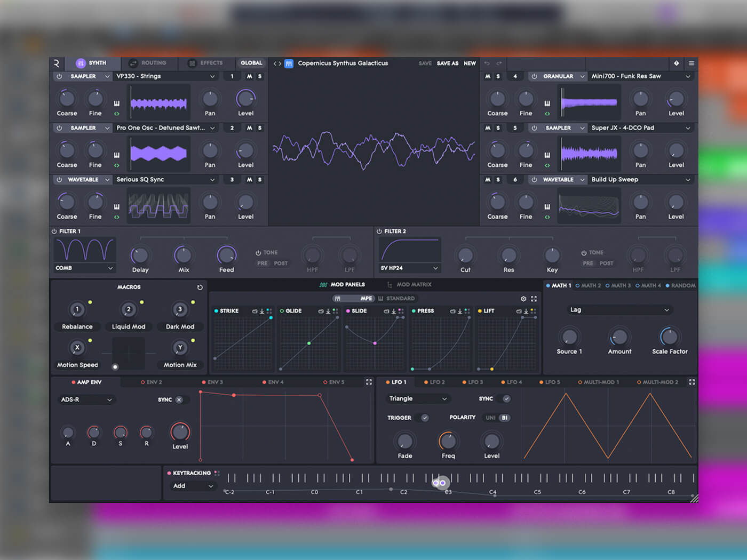Select Filter 1 tone POST option
Screen dimensions: 747x560
click(x=281, y=263)
